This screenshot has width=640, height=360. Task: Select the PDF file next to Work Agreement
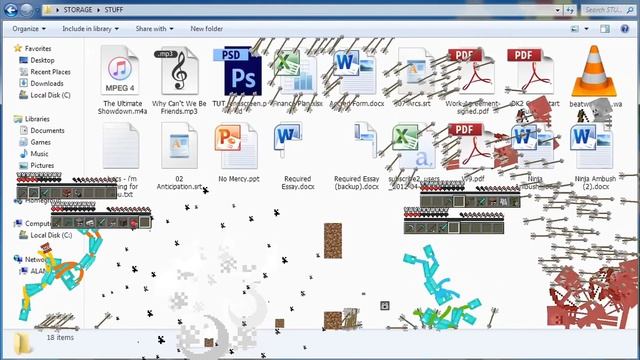click(x=531, y=71)
